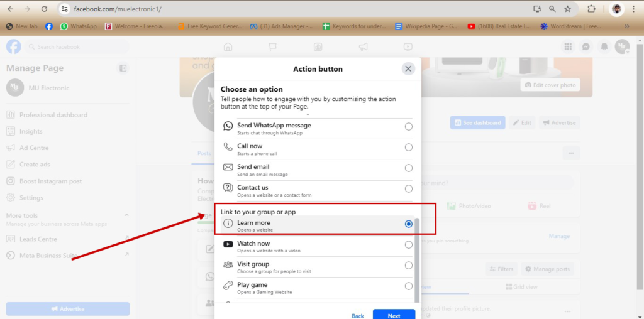The width and height of the screenshot is (644, 319).
Task: Reload the page in the browser
Action: coord(45,9)
